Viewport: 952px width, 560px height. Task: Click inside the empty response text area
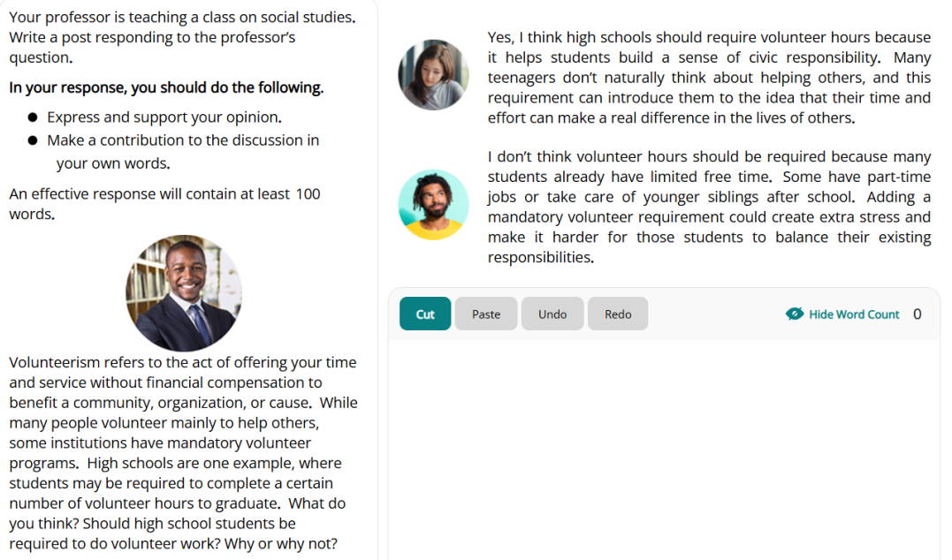coord(663,442)
